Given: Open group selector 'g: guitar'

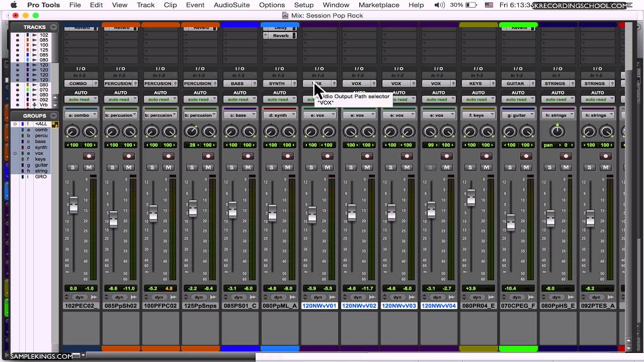Looking at the screenshot, I should [518, 115].
